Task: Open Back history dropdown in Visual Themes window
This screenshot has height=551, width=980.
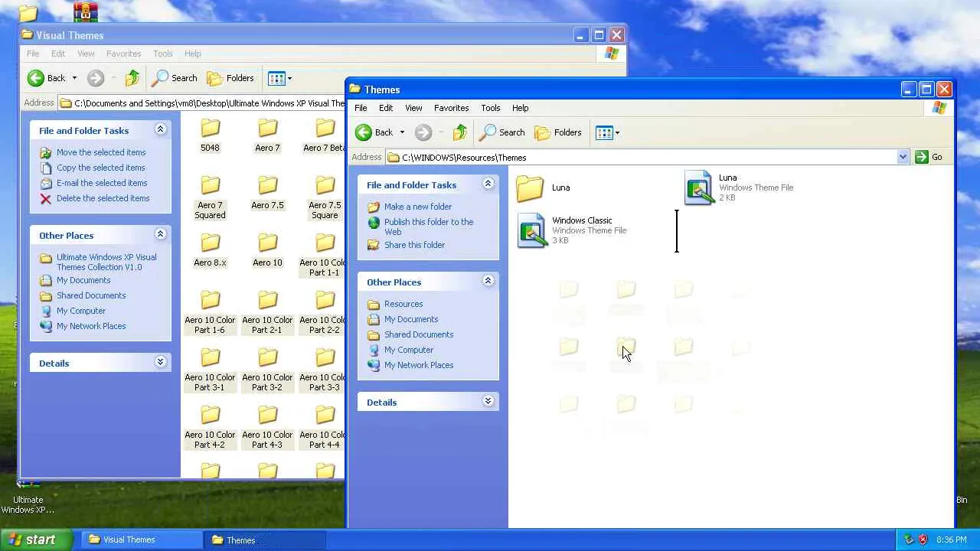Action: point(74,78)
